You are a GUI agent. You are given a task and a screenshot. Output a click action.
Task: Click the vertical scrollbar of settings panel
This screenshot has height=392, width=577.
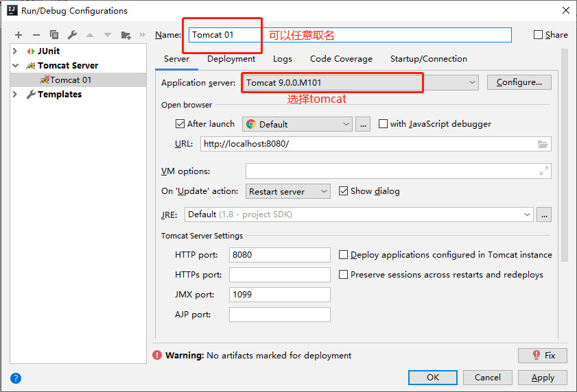click(565, 155)
